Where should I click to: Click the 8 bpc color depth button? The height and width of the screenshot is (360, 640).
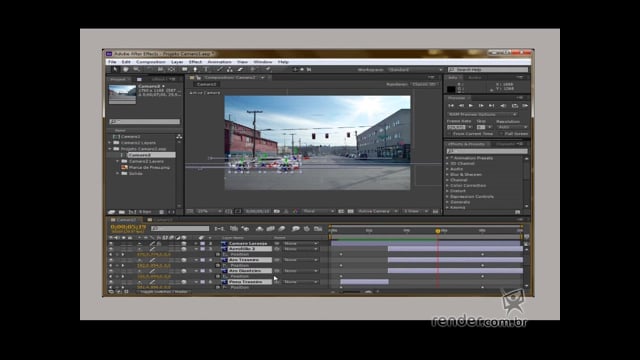145,212
